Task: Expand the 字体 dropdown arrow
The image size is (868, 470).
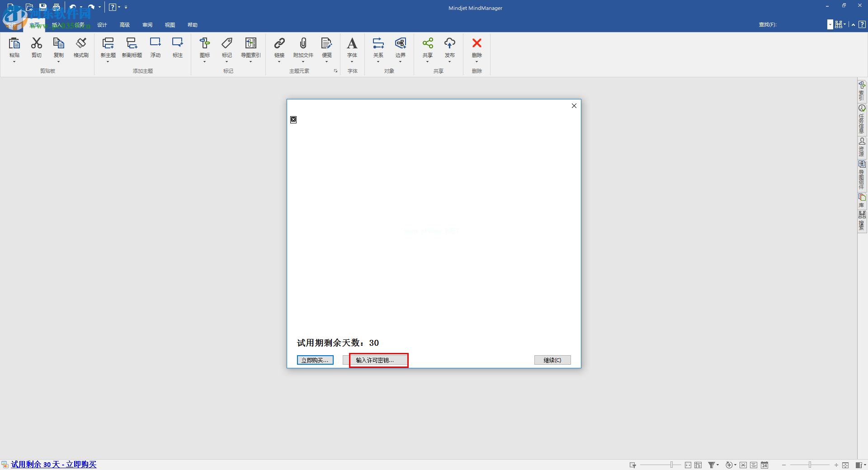Action: pyautogui.click(x=352, y=62)
